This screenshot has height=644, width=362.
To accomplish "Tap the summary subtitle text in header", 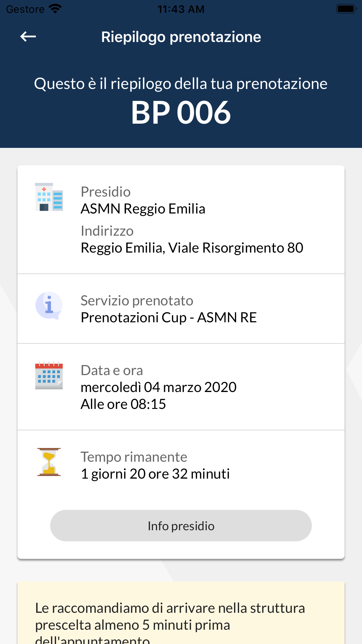I will [181, 84].
